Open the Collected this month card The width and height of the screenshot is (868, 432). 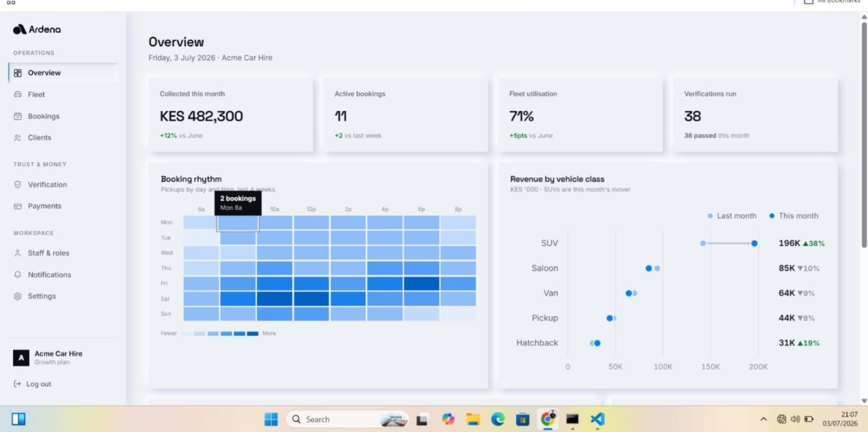[x=231, y=114]
